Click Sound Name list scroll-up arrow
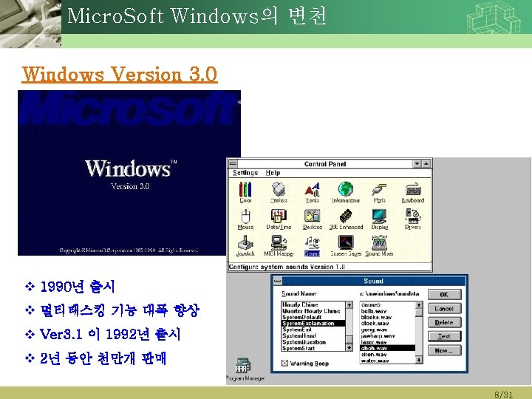The image size is (532, 399). pos(349,305)
